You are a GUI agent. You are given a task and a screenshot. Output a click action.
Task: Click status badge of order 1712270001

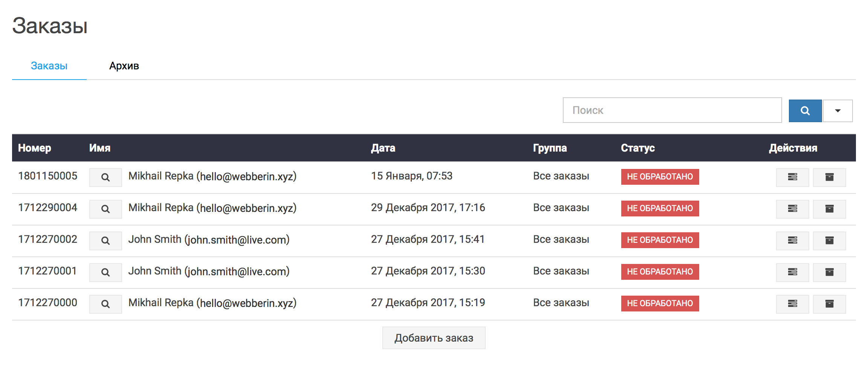click(x=660, y=272)
